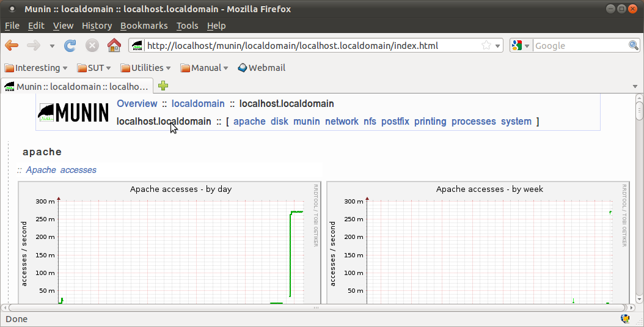Expand the Interesting bookmarks folder
This screenshot has height=327, width=644.
[35, 68]
